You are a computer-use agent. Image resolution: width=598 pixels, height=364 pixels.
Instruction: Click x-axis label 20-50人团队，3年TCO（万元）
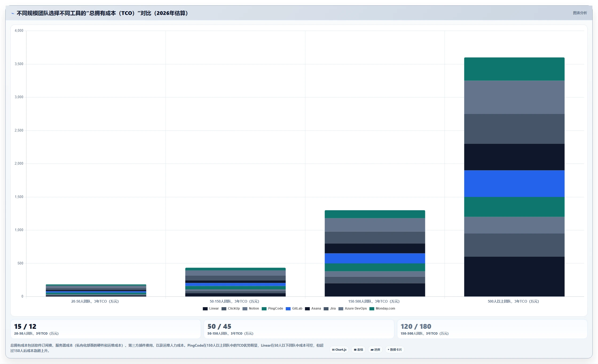[95, 301]
